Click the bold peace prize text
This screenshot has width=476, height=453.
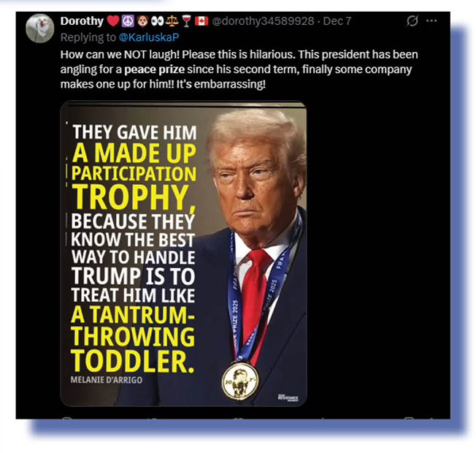(x=154, y=69)
